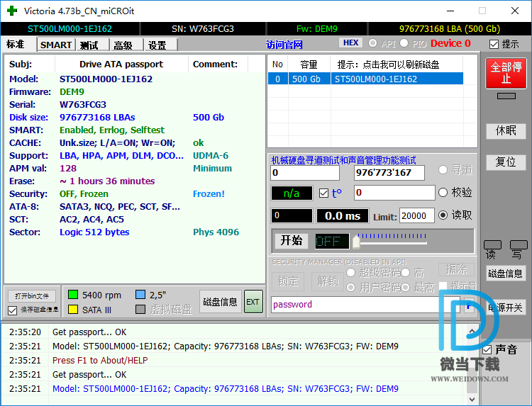Click the UDMA-6 support comment
This screenshot has height=406, width=532.
click(x=211, y=156)
